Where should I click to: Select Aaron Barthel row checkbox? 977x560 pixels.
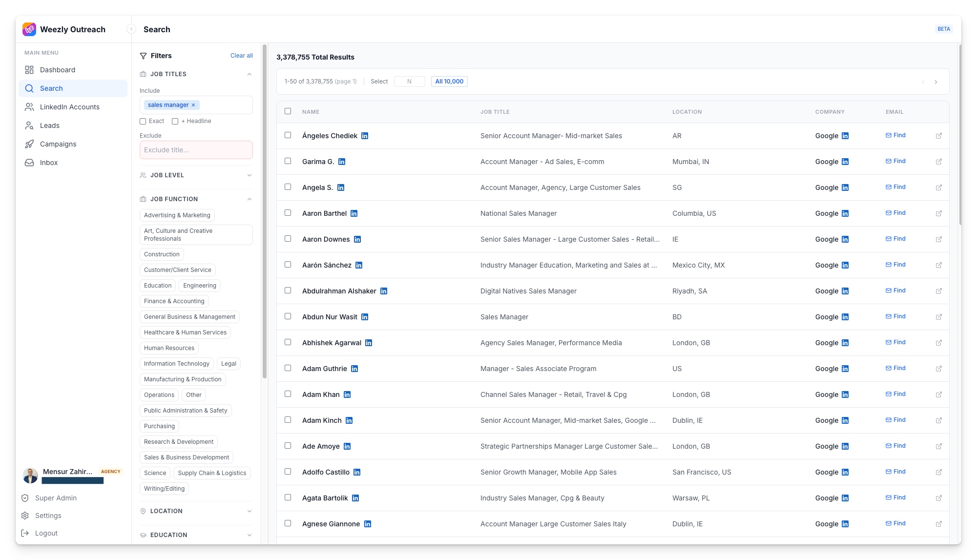point(288,213)
